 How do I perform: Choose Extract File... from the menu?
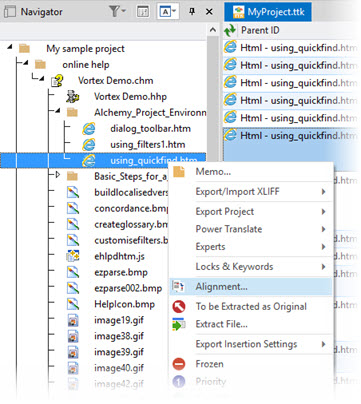[x=251, y=324]
